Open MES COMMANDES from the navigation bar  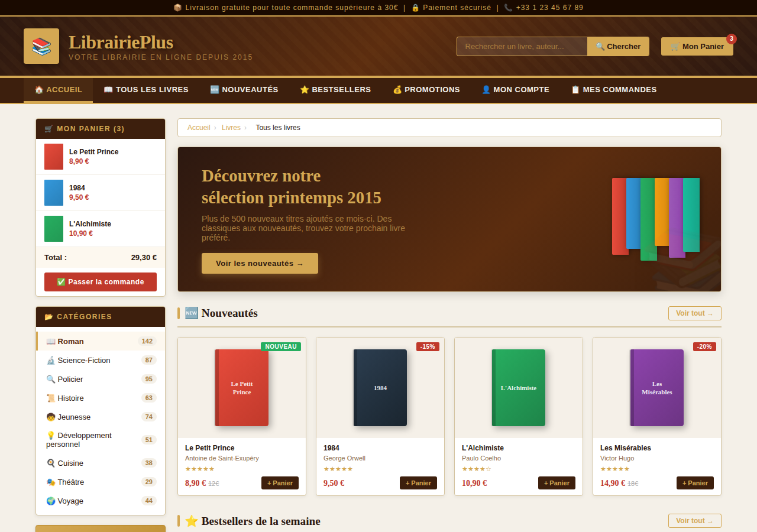point(613,90)
